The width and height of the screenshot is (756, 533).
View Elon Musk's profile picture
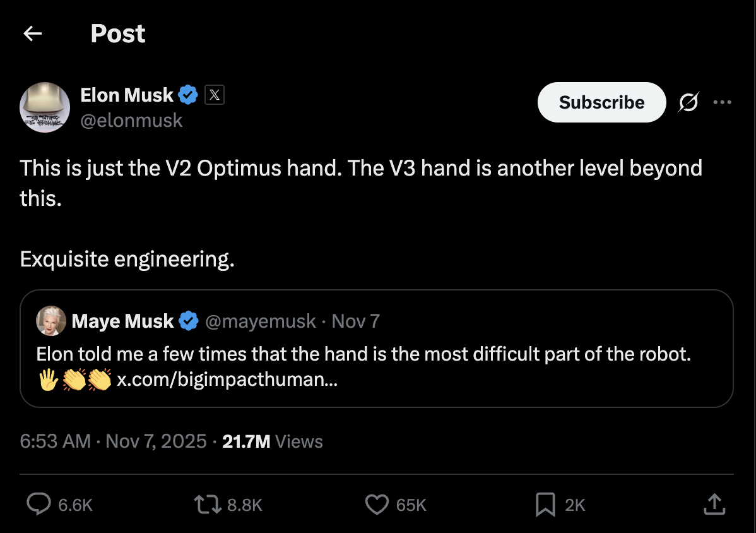pos(44,107)
